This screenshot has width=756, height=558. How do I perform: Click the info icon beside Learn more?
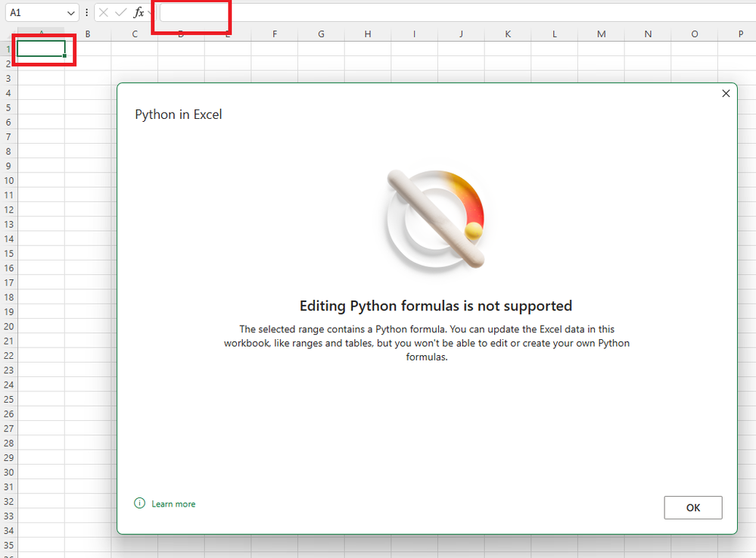coord(139,503)
